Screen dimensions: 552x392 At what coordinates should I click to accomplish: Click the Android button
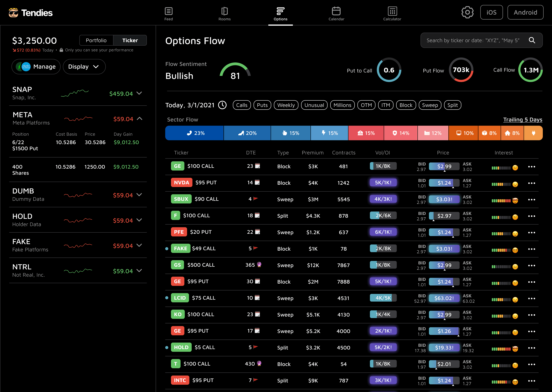click(x=525, y=12)
